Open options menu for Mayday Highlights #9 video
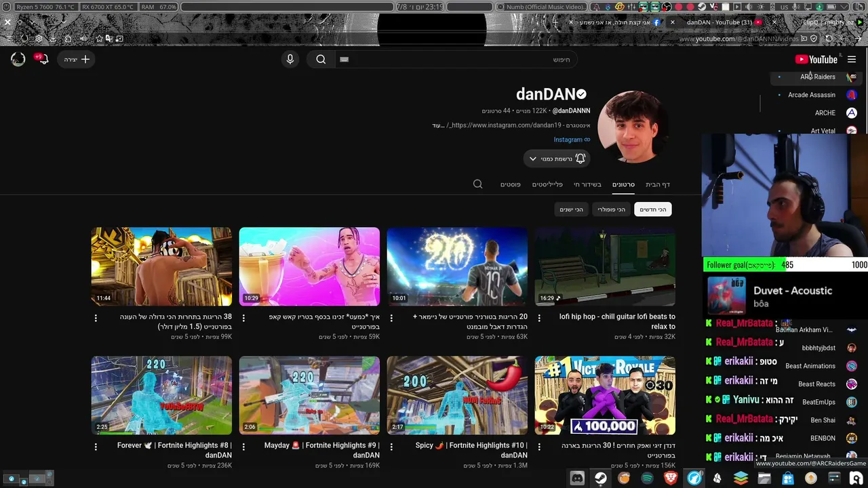 [243, 447]
